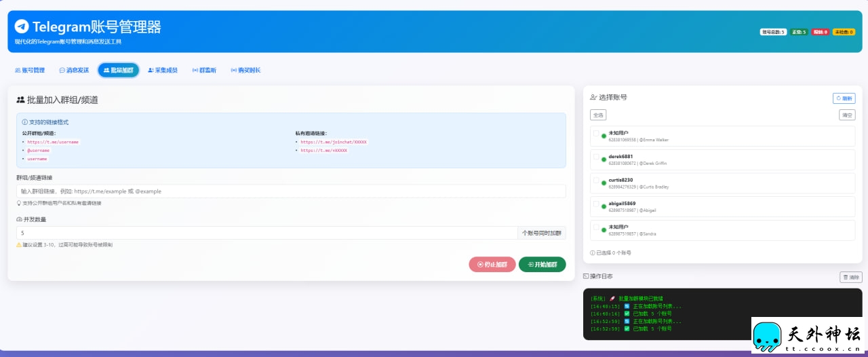
Task: Select the abigail5869 account checkbox
Action: 596,204
